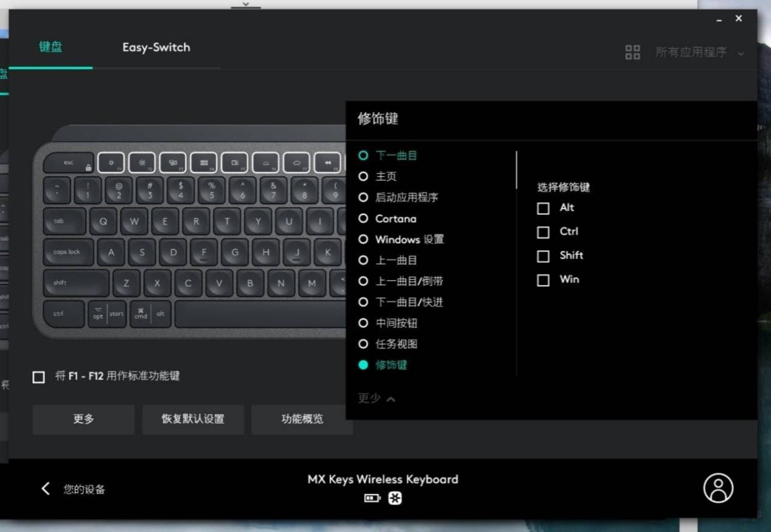Image resolution: width=771 pixels, height=532 pixels.
Task: Click the 修饰键 panel heading
Action: 378,119
